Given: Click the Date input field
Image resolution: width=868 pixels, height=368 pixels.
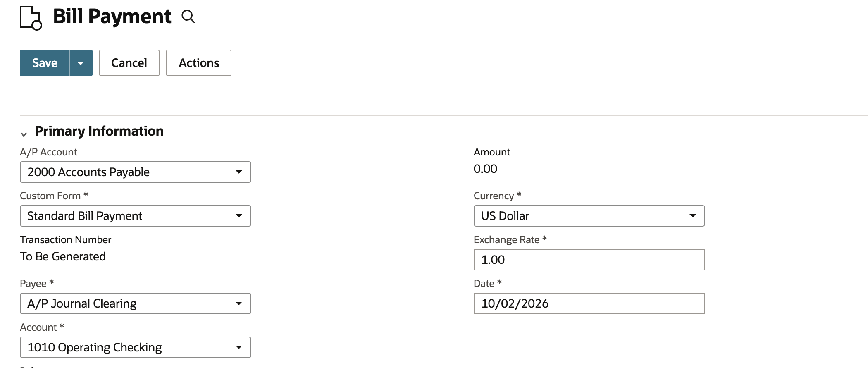Looking at the screenshot, I should 589,303.
